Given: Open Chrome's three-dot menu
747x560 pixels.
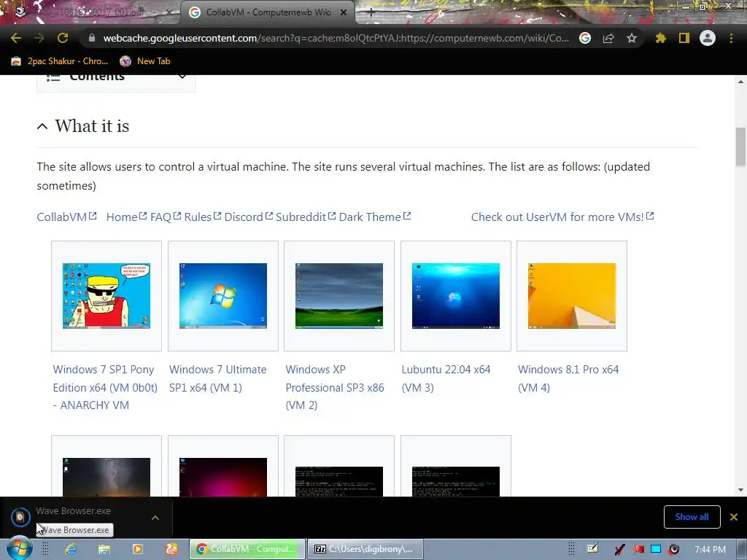Looking at the screenshot, I should [731, 38].
